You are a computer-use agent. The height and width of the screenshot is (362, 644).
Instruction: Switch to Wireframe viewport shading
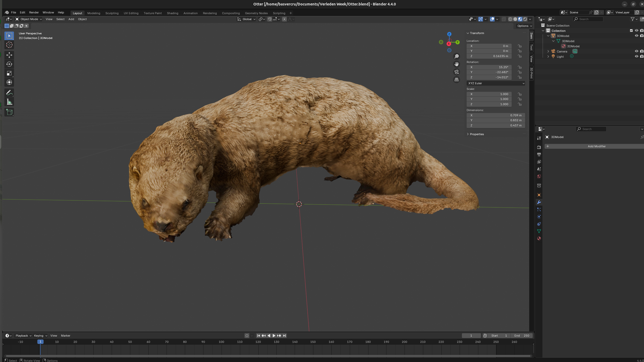coord(510,19)
